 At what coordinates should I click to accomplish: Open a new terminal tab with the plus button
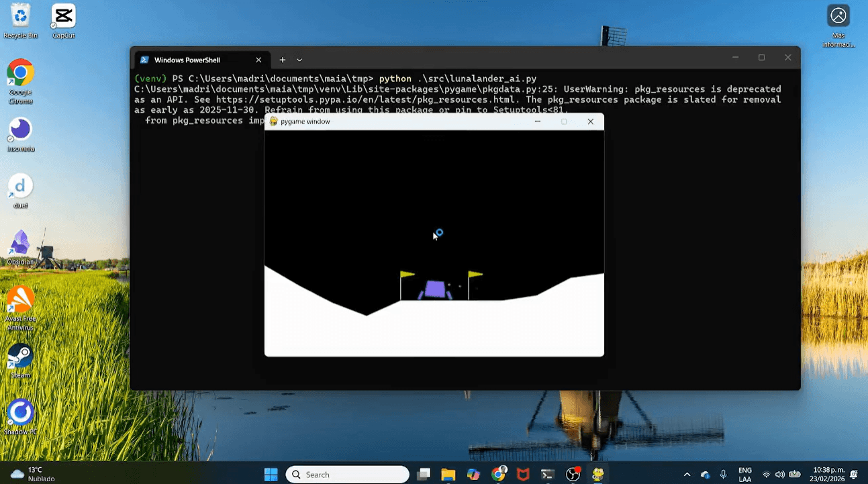[x=282, y=60]
